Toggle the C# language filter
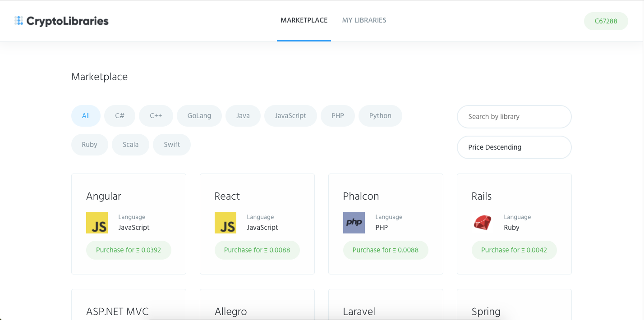The image size is (644, 320). pyautogui.click(x=120, y=115)
